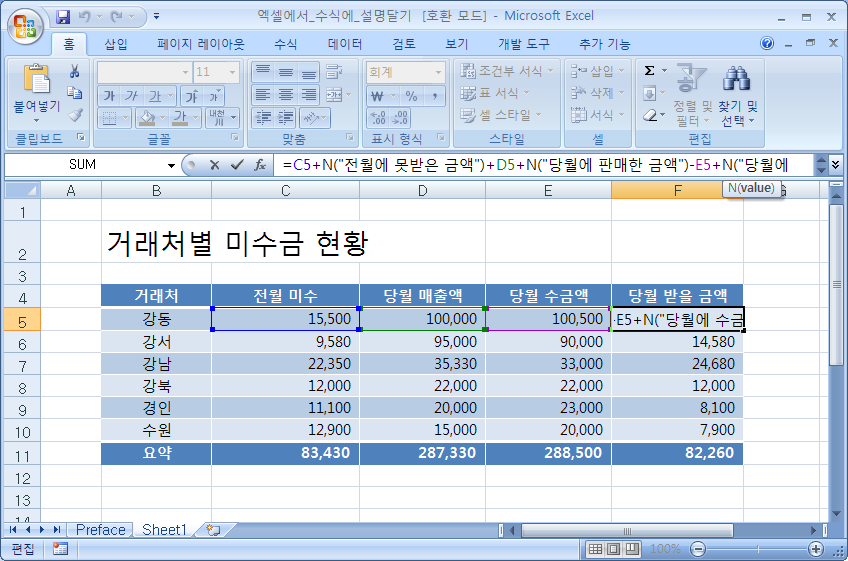Expand 셀 스타일 menu
This screenshot has height=561, width=848.
pos(501,115)
